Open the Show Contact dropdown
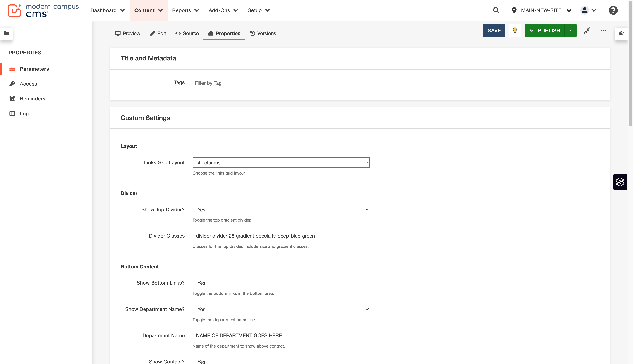 [x=281, y=360]
